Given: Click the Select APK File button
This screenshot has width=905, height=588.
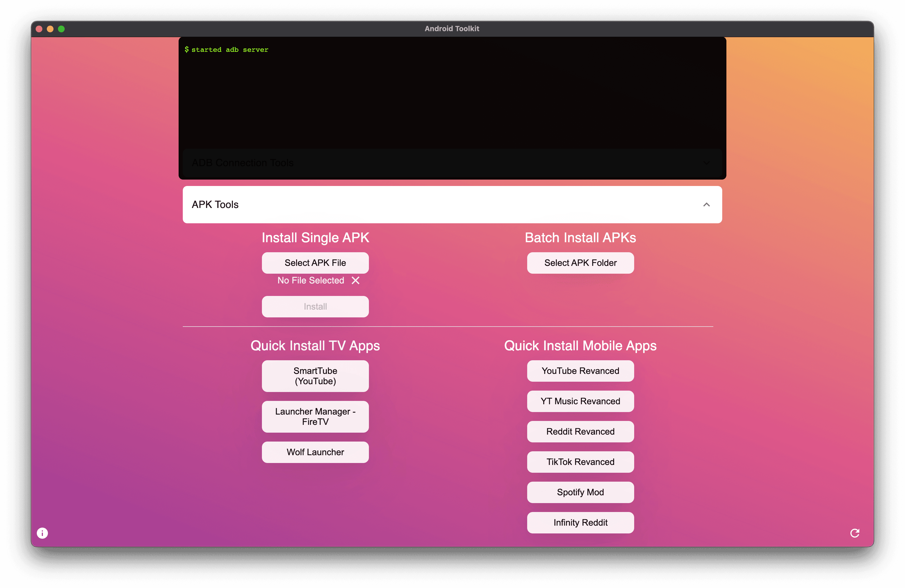Looking at the screenshot, I should [315, 263].
